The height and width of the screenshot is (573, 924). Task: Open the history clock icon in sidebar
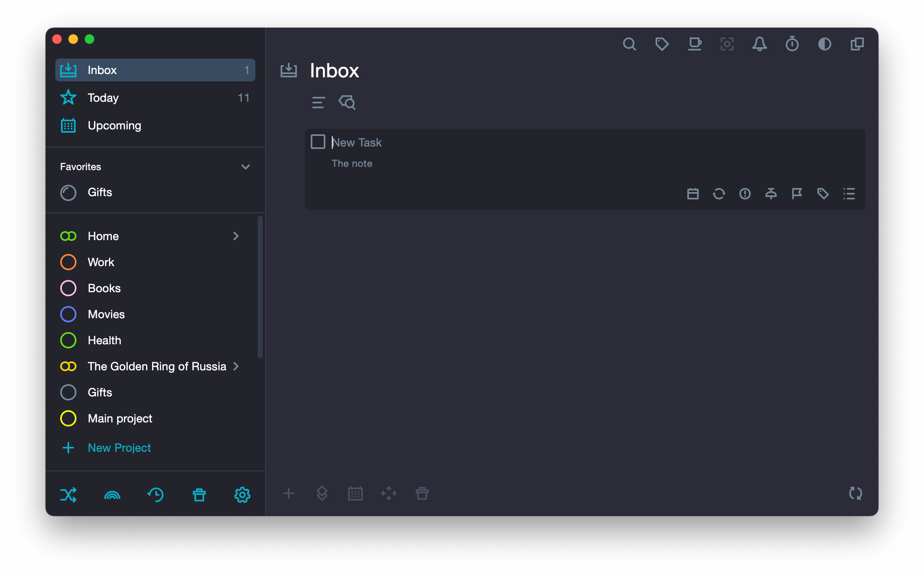pos(155,495)
